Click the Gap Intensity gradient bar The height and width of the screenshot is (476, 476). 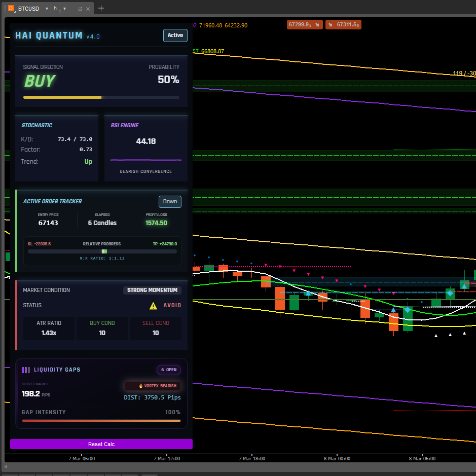click(x=101, y=420)
